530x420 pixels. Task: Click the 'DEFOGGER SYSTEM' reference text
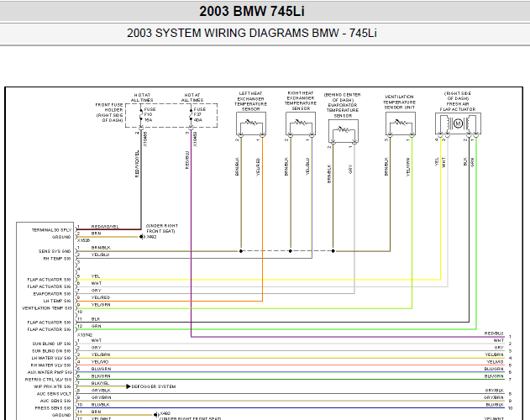(154, 386)
